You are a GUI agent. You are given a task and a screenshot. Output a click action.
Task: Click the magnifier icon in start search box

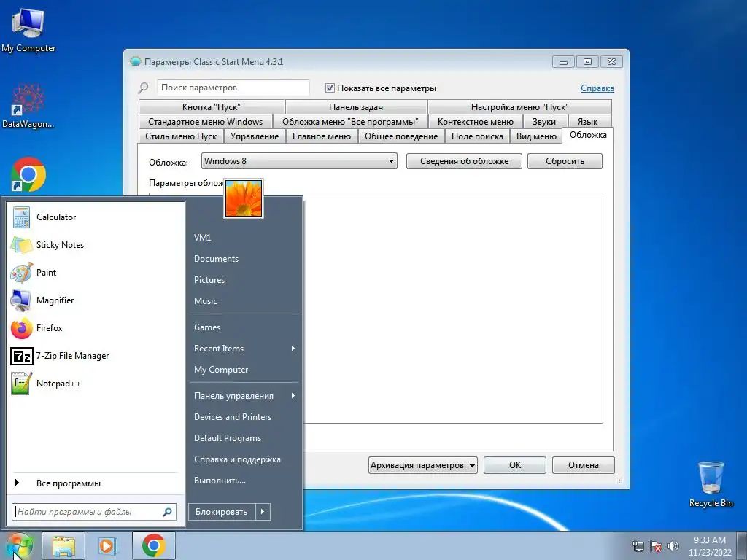167,512
